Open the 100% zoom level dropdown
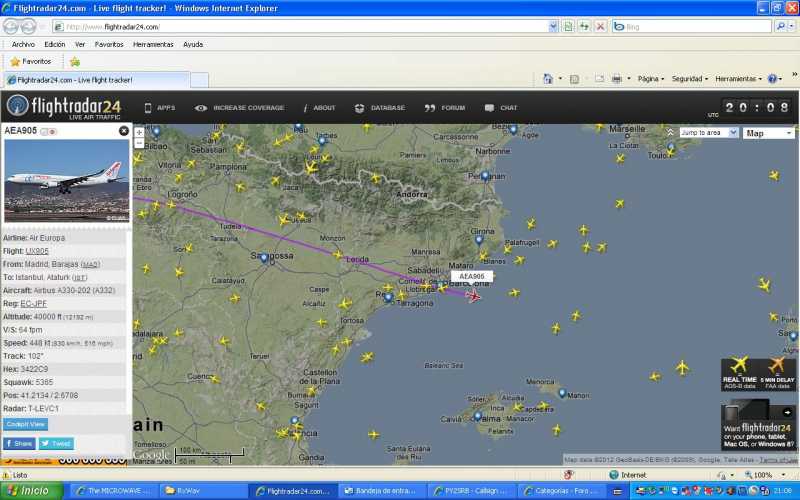This screenshot has width=800, height=500. pos(784,475)
